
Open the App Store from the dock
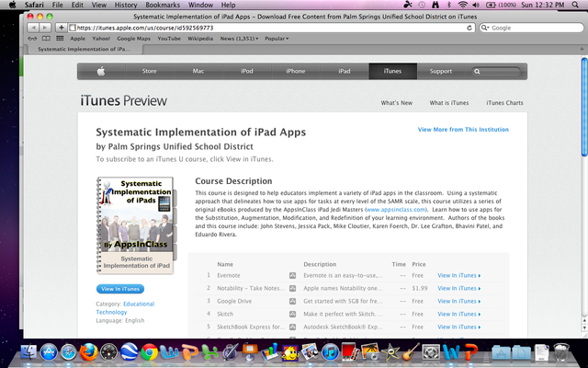pyautogui.click(x=49, y=352)
